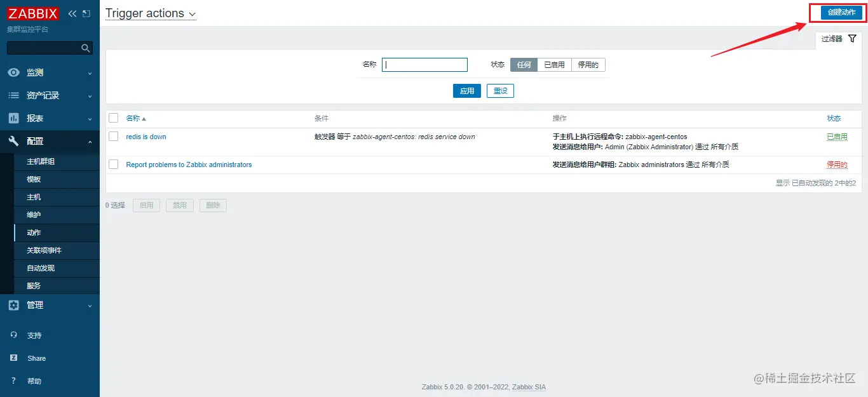The image size is (868, 397).
Task: Tick the select-all checkbox in table header
Action: pos(114,118)
